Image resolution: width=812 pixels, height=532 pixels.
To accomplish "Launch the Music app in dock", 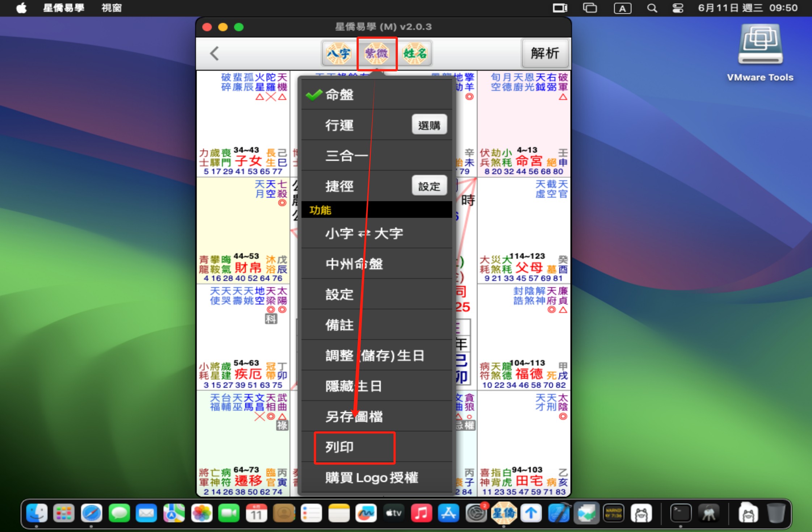I will pos(421,513).
